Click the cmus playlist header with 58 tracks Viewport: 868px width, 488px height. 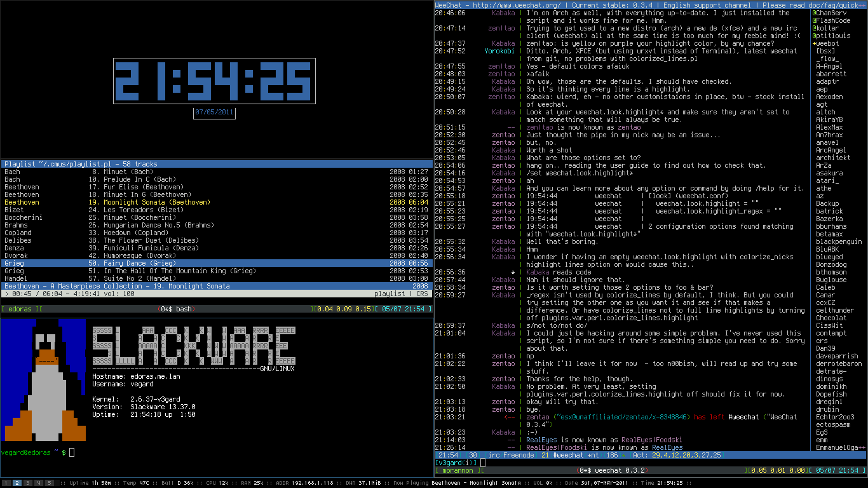coord(217,164)
